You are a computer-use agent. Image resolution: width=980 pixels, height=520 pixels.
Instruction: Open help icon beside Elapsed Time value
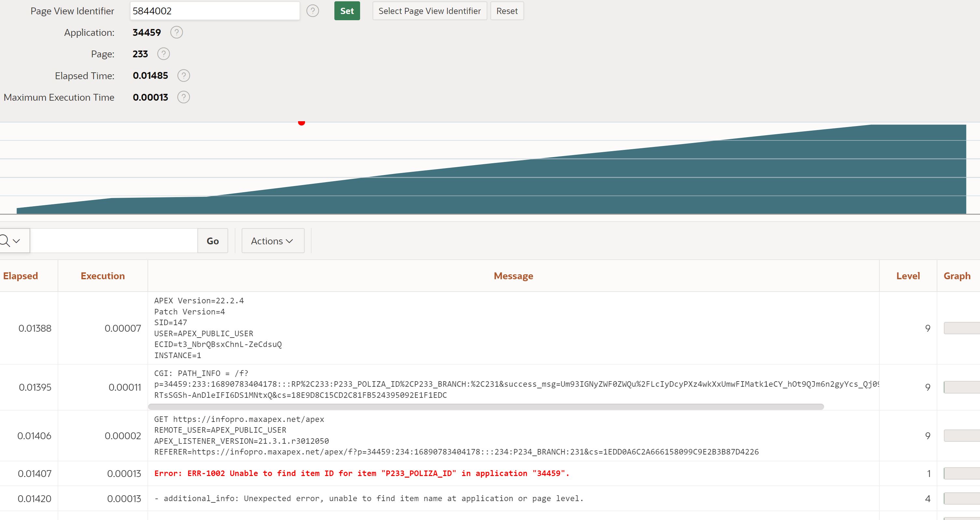[184, 75]
